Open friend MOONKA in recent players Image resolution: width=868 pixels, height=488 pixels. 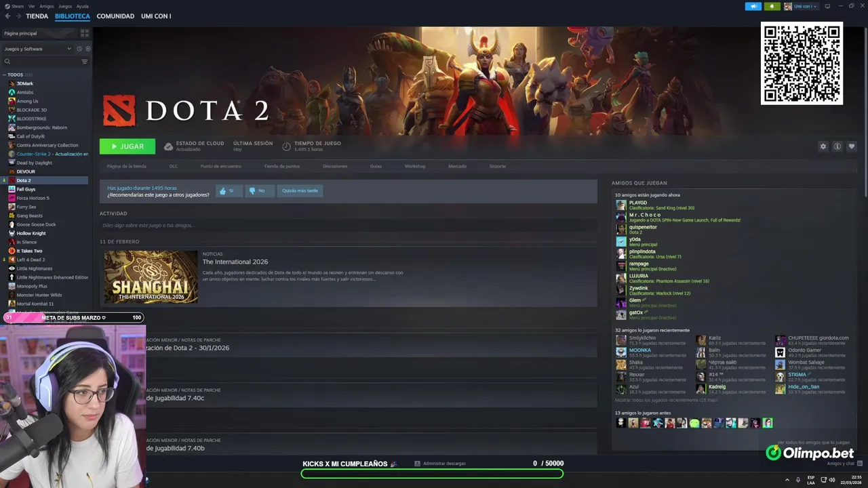tap(640, 350)
